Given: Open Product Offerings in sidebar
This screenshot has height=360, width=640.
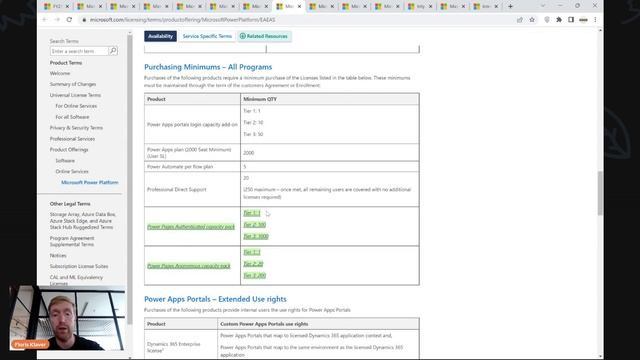Looking at the screenshot, I should [x=69, y=150].
